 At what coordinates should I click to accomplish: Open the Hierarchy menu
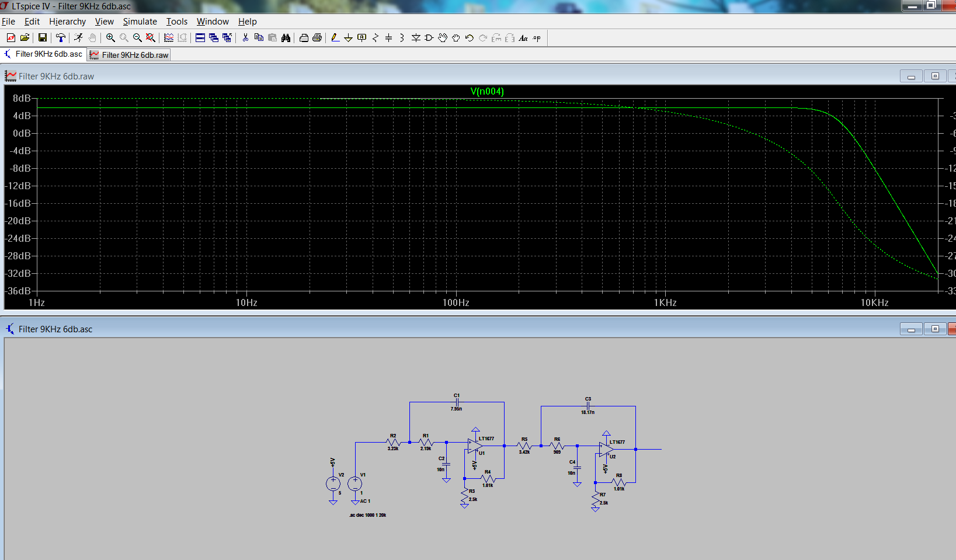pos(67,22)
